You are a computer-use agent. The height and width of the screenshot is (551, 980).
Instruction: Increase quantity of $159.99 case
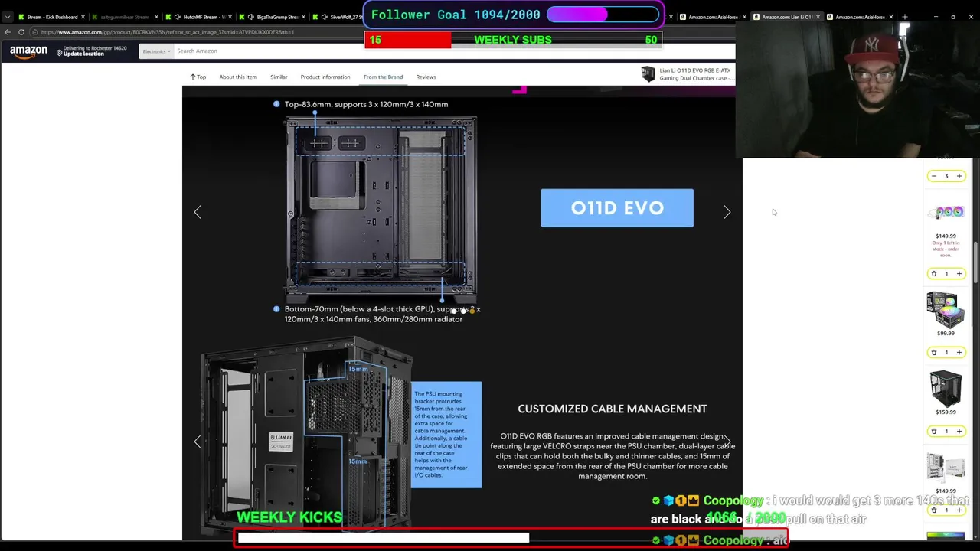tap(959, 431)
